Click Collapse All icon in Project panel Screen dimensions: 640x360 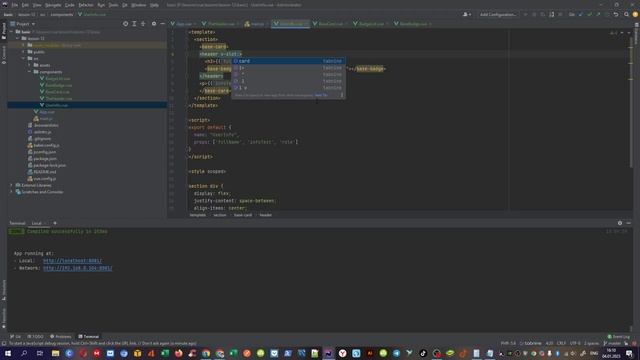pyautogui.click(x=143, y=24)
